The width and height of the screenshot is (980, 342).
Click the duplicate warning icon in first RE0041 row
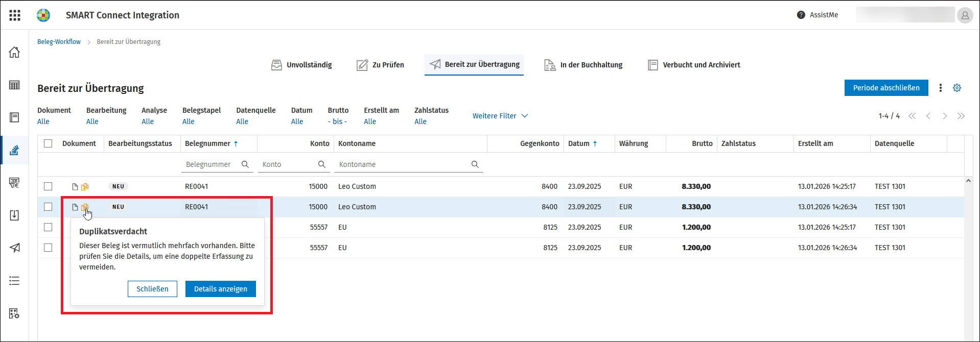coord(85,187)
